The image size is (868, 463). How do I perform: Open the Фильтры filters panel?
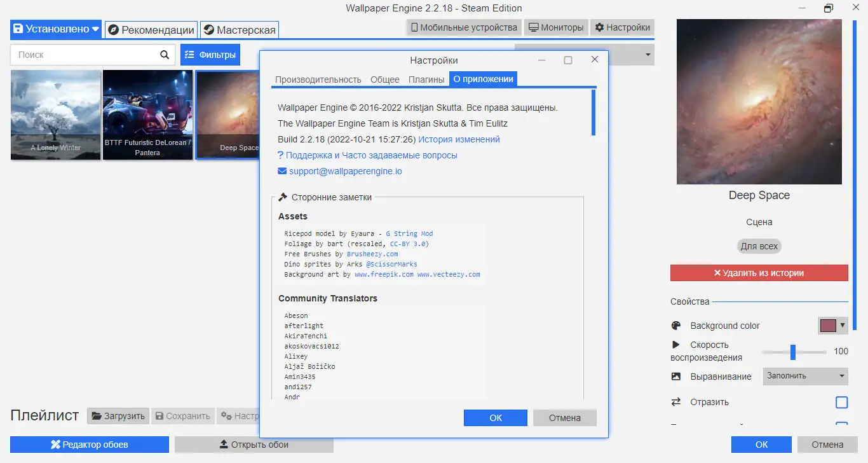point(210,55)
